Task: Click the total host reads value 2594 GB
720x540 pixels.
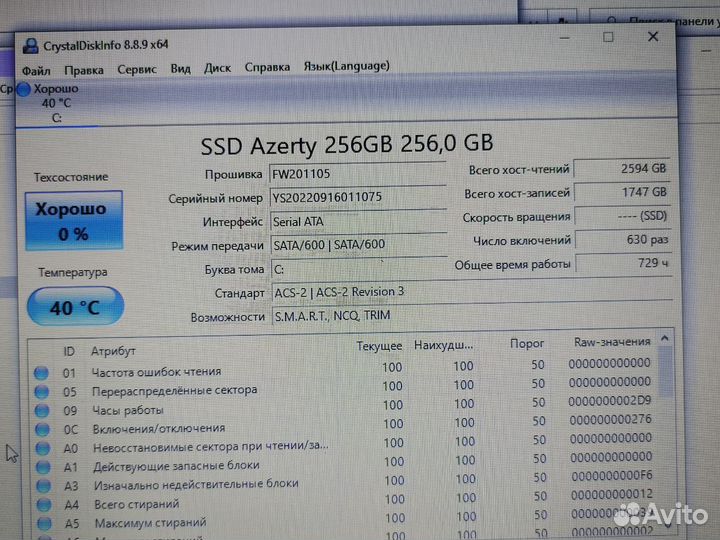Action: click(x=621, y=169)
